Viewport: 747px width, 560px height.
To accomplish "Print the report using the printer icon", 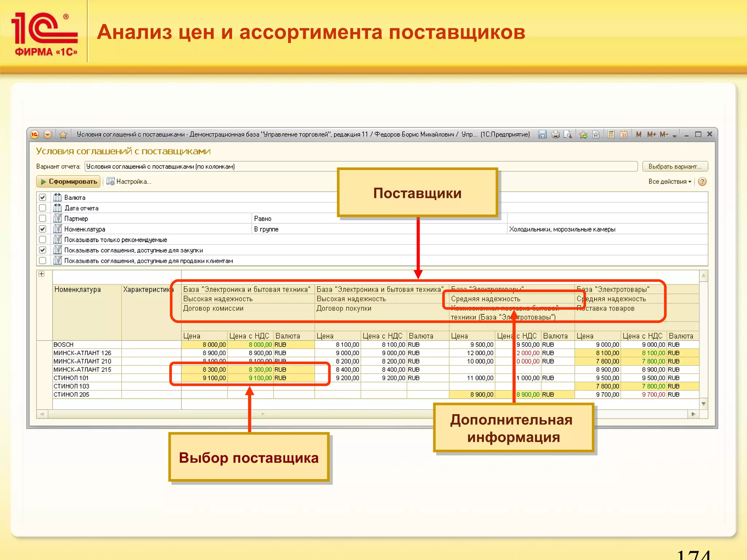I will tap(556, 135).
